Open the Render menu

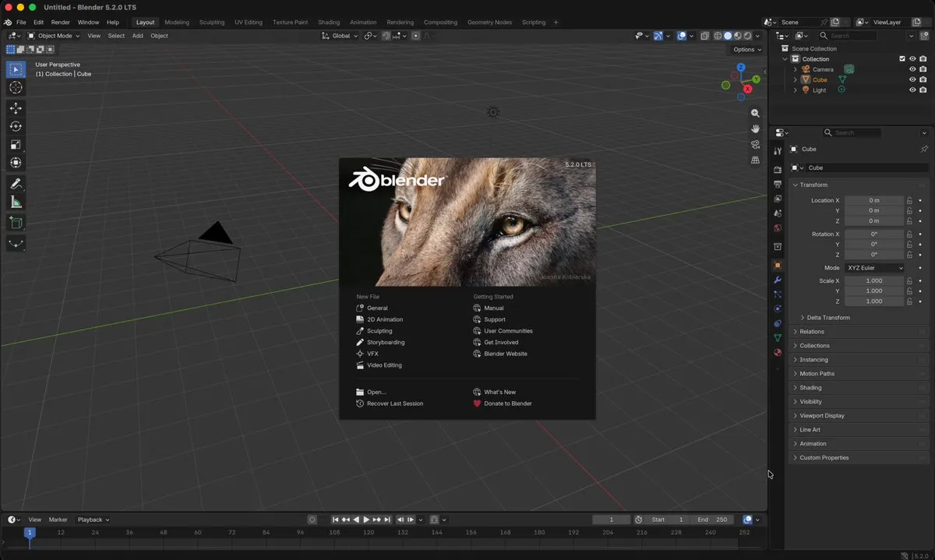tap(61, 23)
